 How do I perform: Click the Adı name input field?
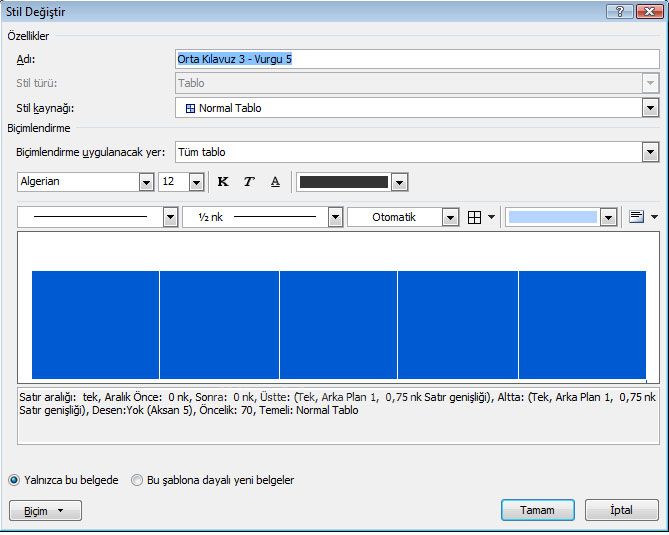click(417, 59)
